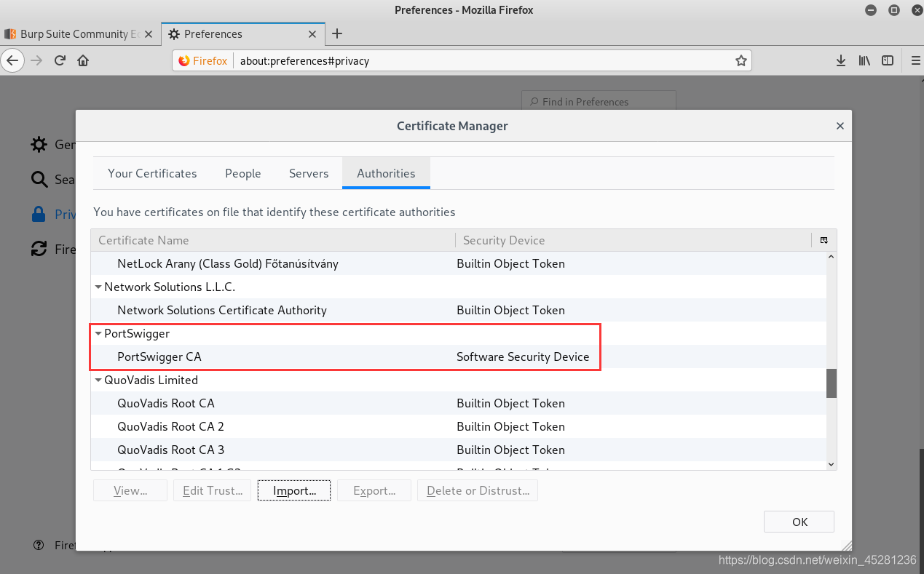Click the certificate list scrollbar thumb
This screenshot has width=924, height=574.
[x=832, y=383]
